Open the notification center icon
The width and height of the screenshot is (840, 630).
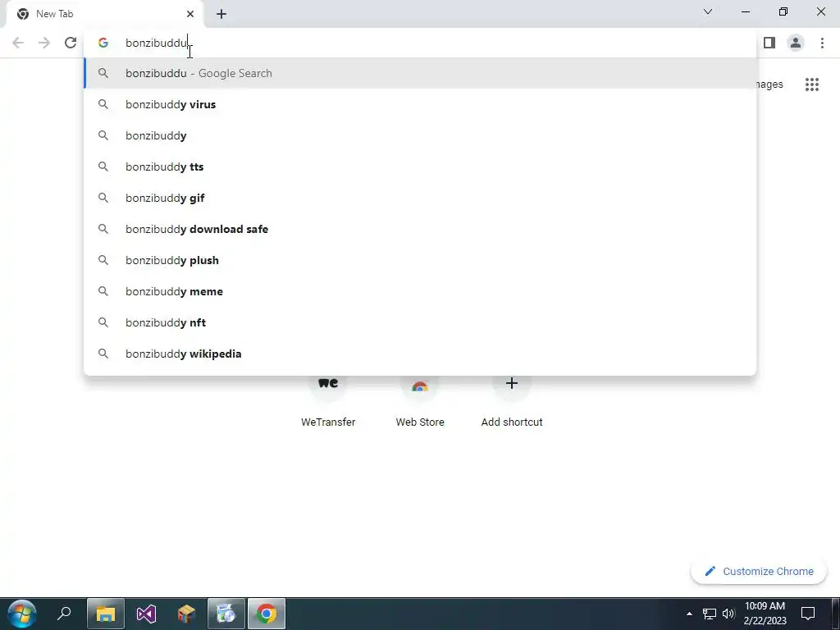pos(808,613)
